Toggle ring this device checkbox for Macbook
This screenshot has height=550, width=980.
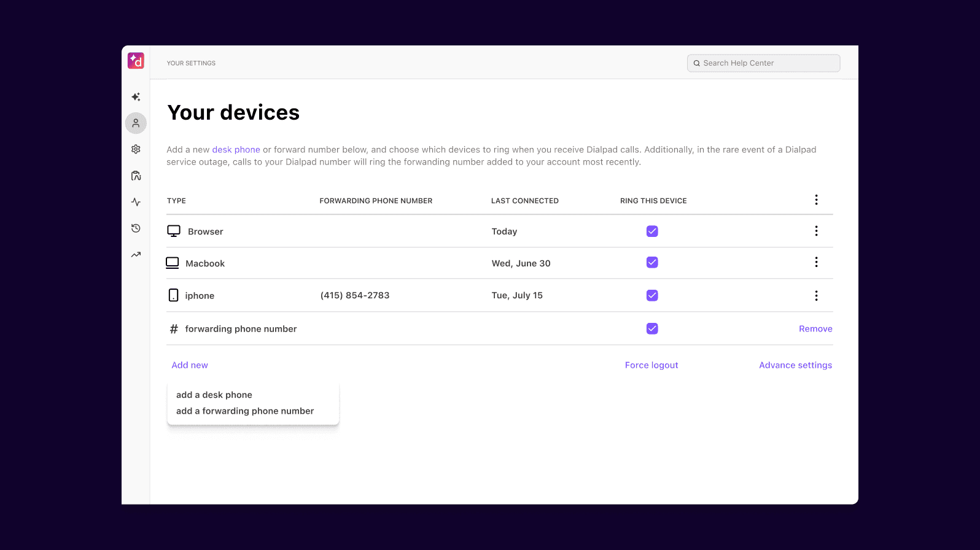pyautogui.click(x=652, y=263)
